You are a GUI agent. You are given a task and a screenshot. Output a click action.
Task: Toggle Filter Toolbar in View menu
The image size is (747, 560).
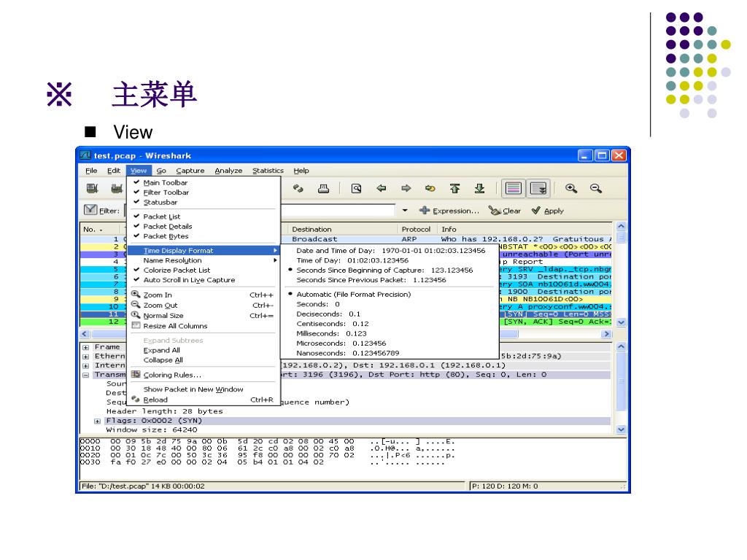(166, 192)
